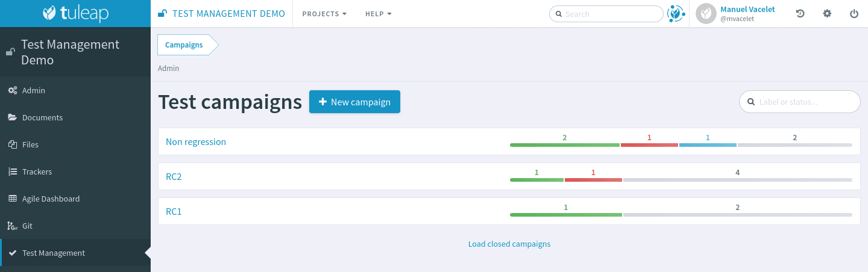Open the RC1 campaign
This screenshot has height=272, width=868.
pos(174,212)
